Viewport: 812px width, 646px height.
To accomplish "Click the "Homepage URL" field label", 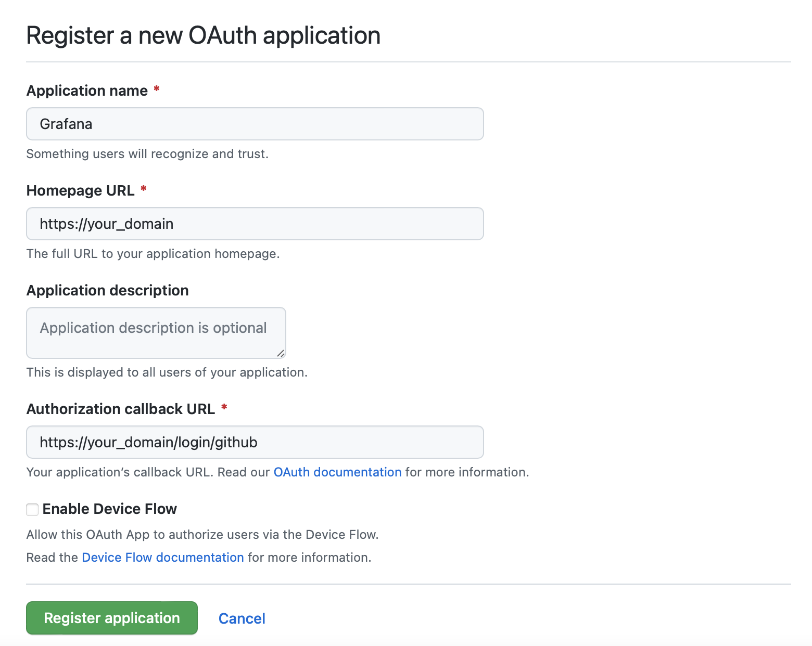I will pos(80,190).
